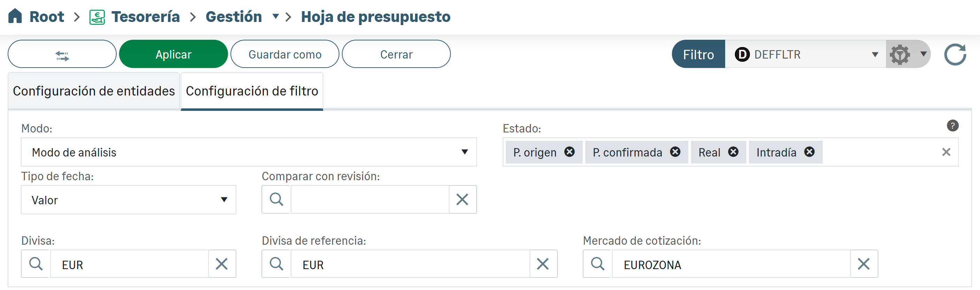Click the Tesorería treasury icon

tap(97, 17)
